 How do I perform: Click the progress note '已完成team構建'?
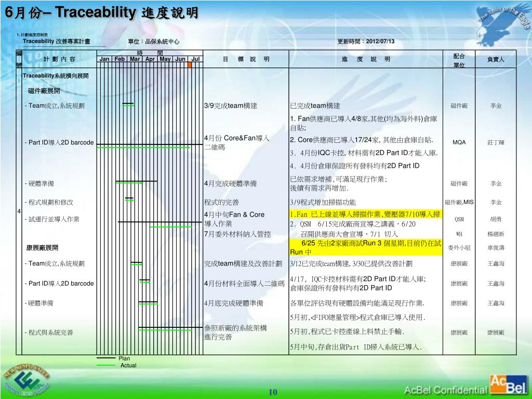coord(315,106)
